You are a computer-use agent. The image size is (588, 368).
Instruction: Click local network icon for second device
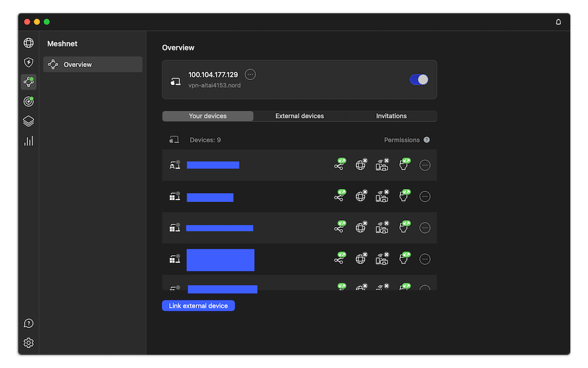[x=383, y=195]
